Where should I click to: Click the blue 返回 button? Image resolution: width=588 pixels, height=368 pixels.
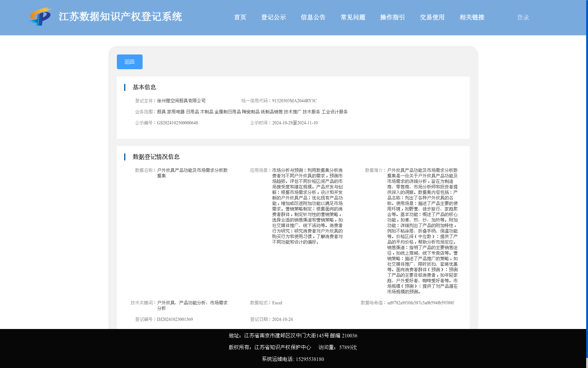coord(130,62)
